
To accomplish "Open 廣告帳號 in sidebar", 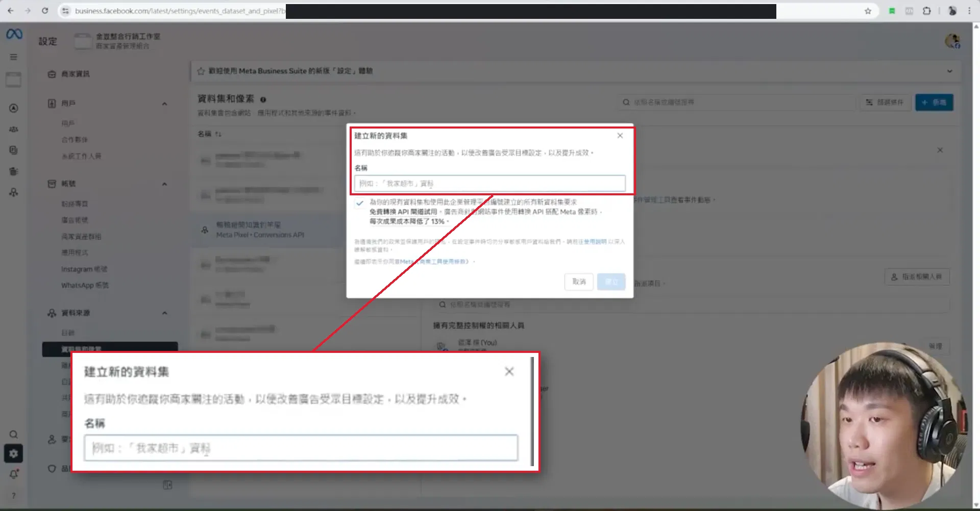I will (75, 220).
